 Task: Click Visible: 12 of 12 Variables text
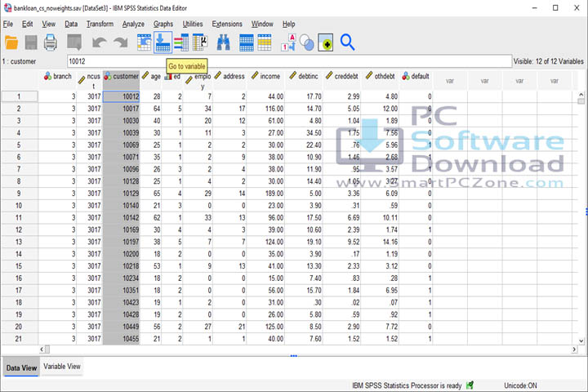[x=548, y=61]
